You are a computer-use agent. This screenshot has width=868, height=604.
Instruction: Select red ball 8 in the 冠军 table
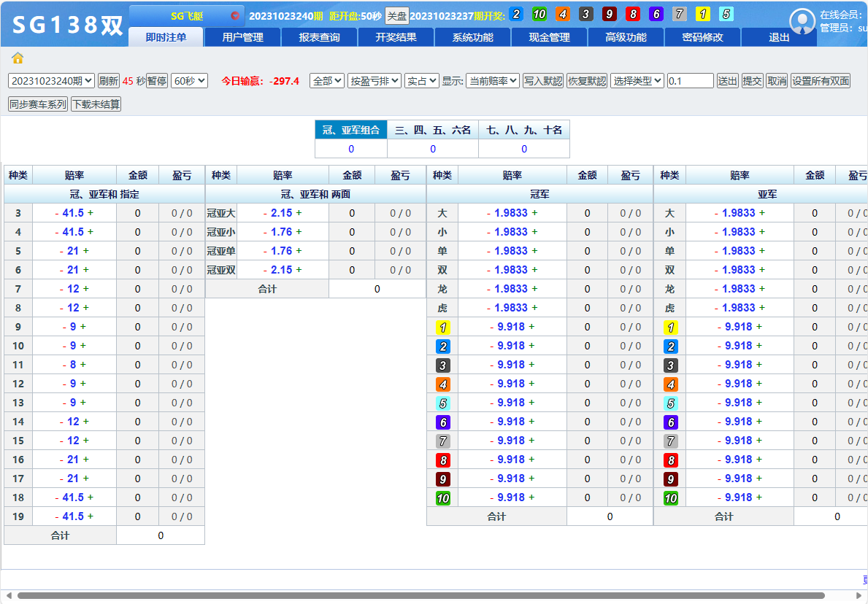(443, 460)
